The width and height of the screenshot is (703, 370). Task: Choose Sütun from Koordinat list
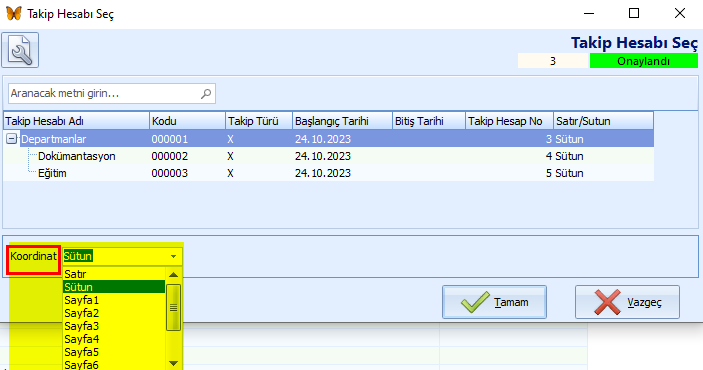(x=114, y=287)
